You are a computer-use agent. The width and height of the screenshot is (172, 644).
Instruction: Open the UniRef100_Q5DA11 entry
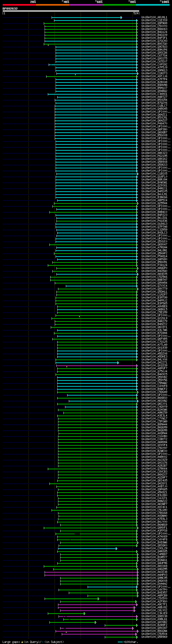point(154,292)
